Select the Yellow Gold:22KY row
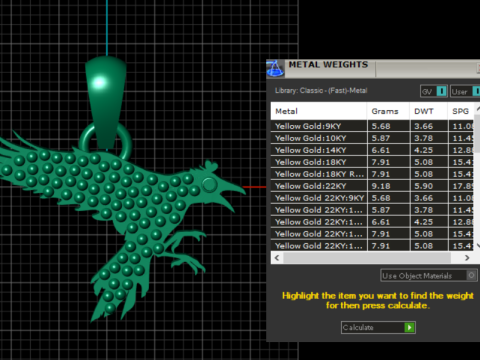This screenshot has height=360, width=480. point(372,186)
